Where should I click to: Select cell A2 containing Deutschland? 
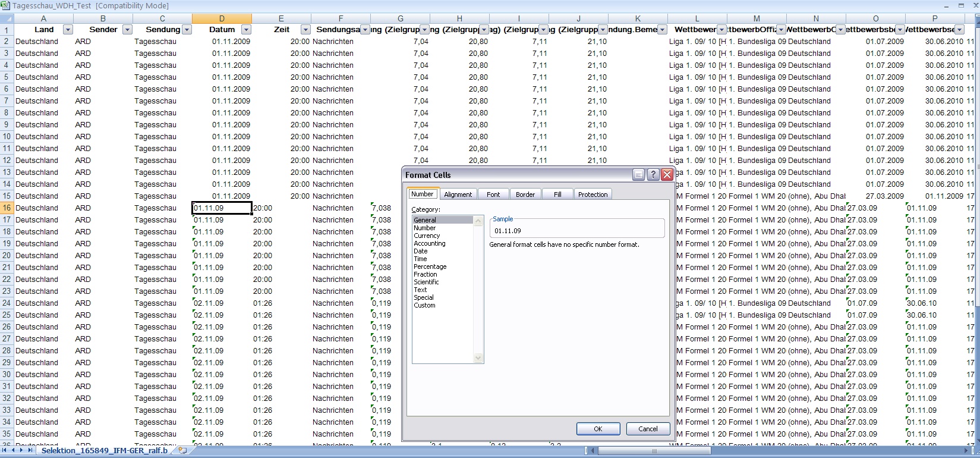pyautogui.click(x=43, y=41)
